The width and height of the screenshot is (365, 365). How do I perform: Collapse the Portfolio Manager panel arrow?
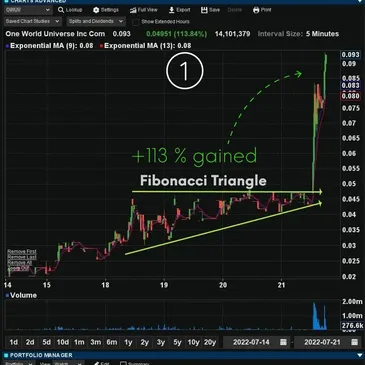tap(359, 355)
